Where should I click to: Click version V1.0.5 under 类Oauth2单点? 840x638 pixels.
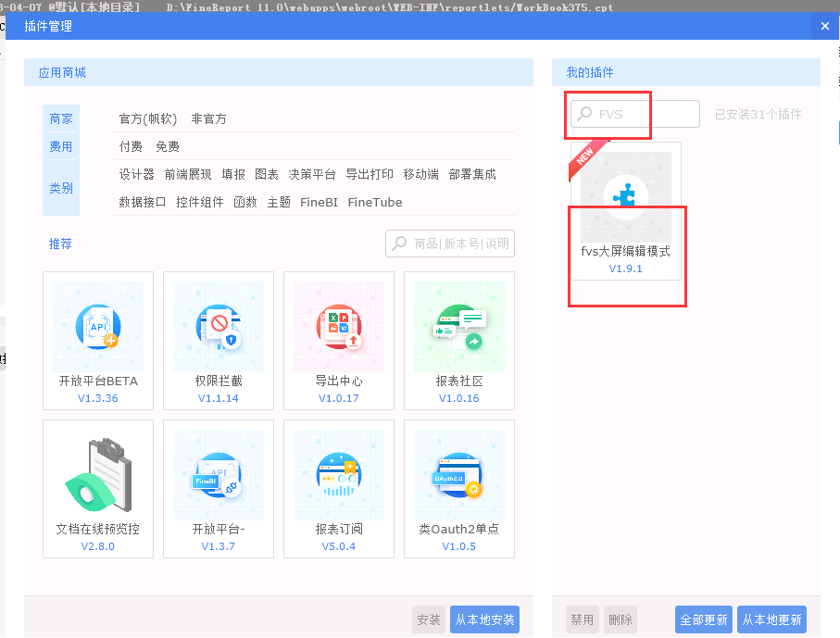[x=459, y=545]
